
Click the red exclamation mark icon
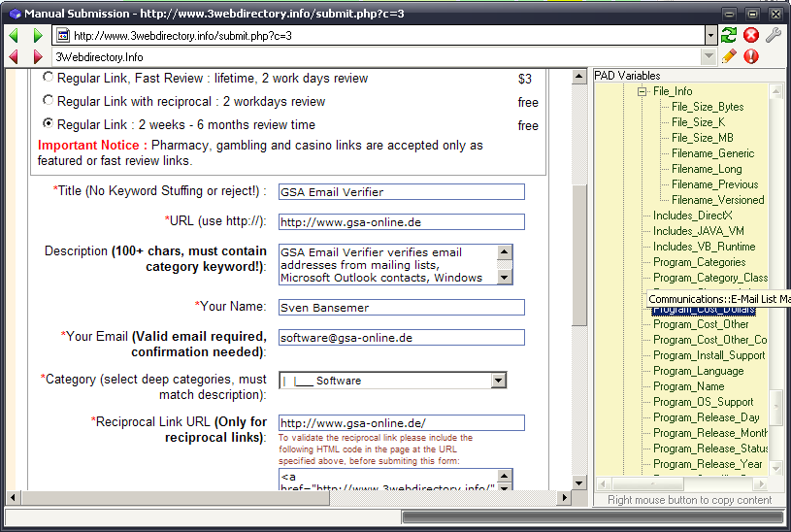(750, 57)
